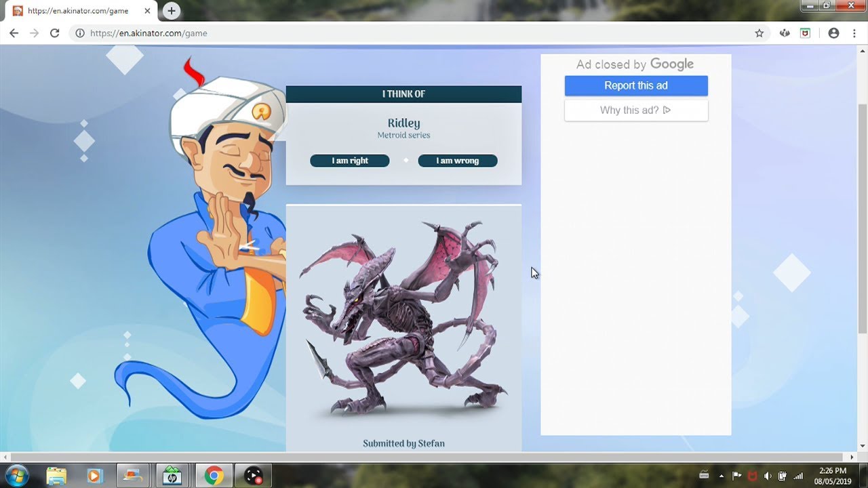Open the keyboard tray icon
Image resolution: width=868 pixels, height=488 pixels.
pyautogui.click(x=704, y=475)
